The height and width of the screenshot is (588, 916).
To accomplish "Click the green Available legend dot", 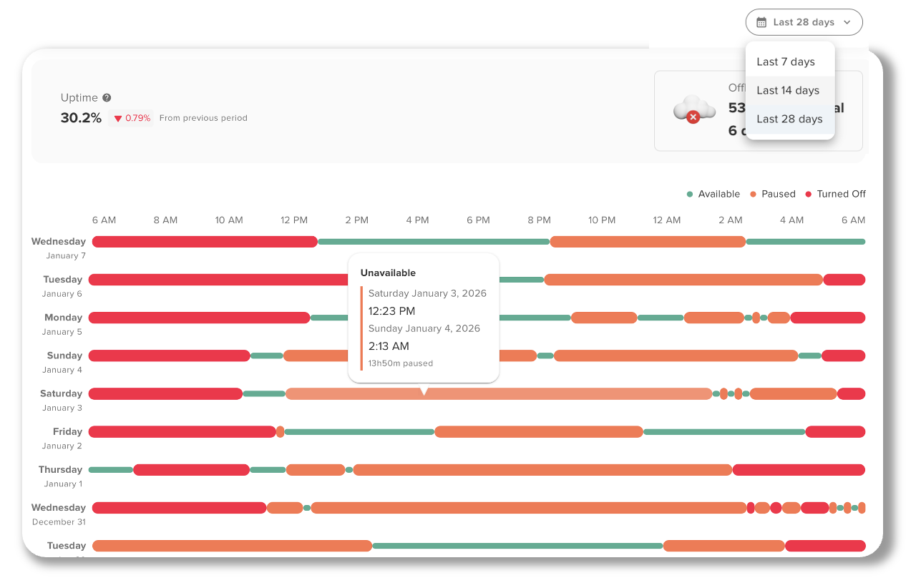I will [x=690, y=195].
